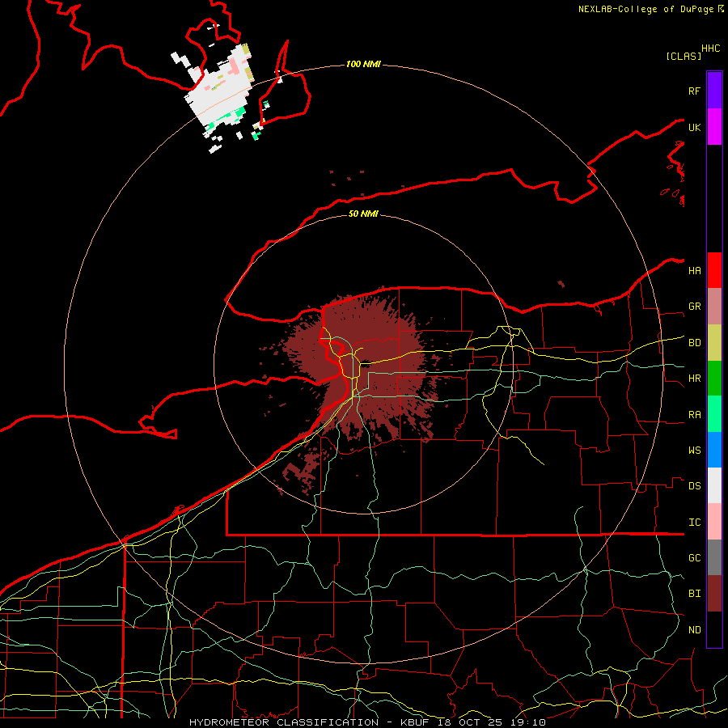Click the 100 NMI range ring label
Viewport: 728px width, 728px height.
pos(363,64)
